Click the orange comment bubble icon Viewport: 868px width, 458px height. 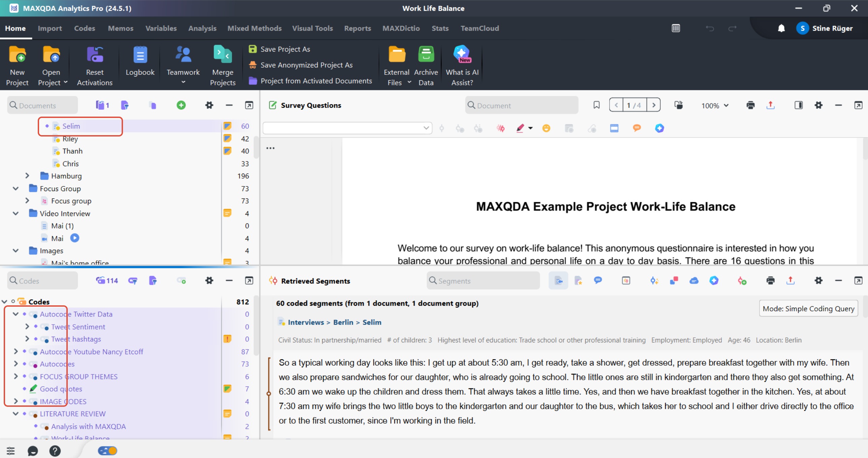point(637,128)
